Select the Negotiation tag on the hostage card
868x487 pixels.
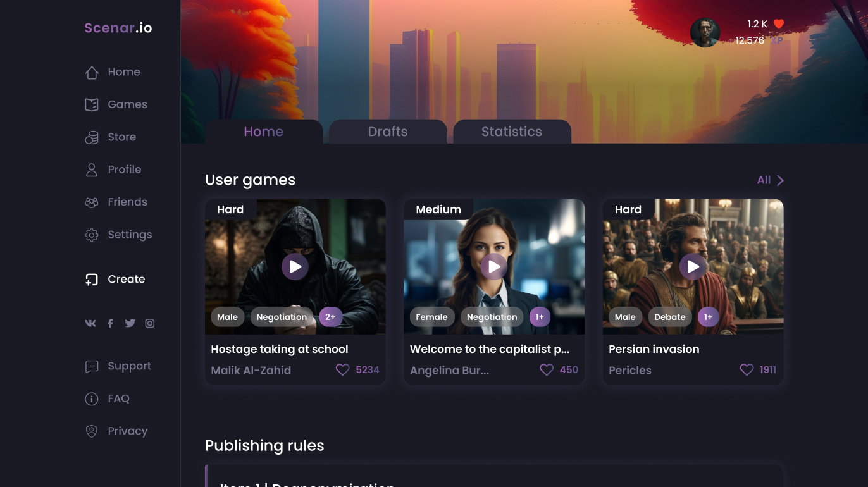[x=282, y=317]
